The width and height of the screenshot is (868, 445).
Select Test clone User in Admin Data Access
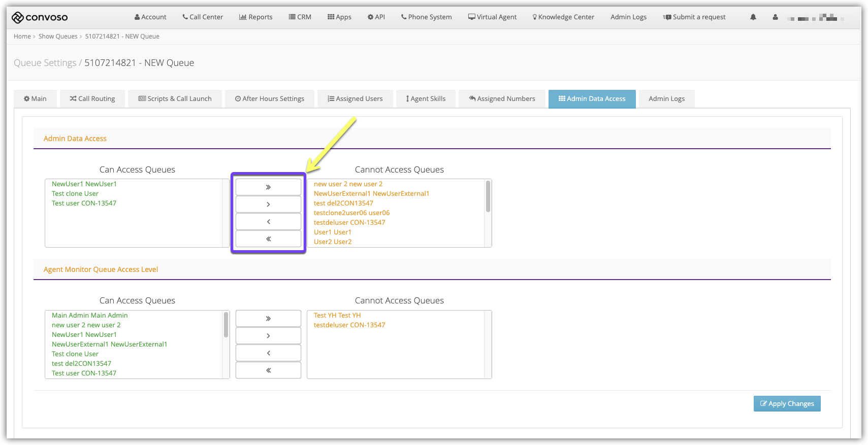tap(75, 194)
